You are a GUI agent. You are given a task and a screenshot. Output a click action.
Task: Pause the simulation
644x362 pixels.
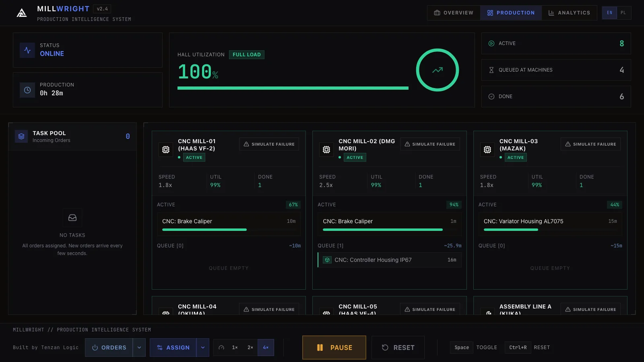click(334, 348)
